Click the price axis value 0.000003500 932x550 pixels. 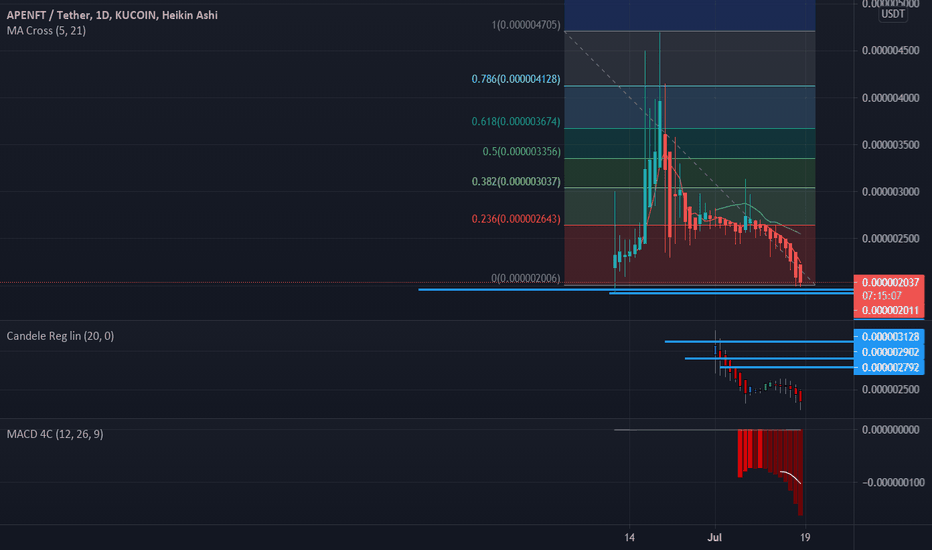tap(890, 144)
